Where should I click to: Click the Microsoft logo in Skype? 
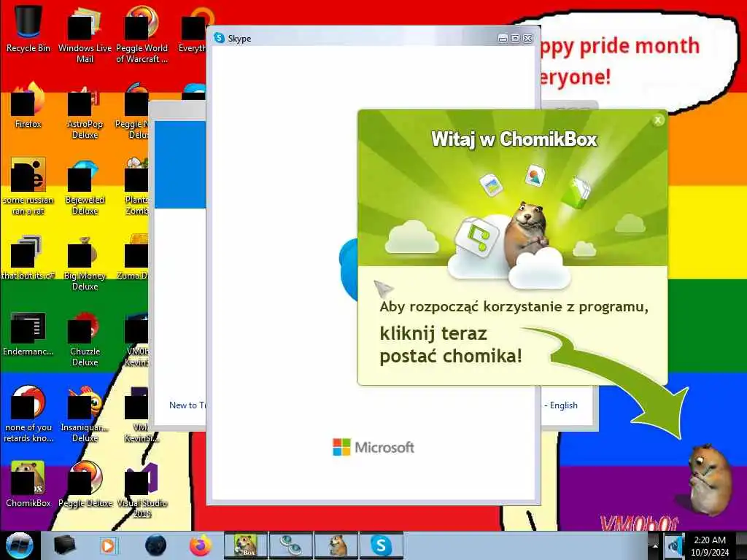pos(373,447)
